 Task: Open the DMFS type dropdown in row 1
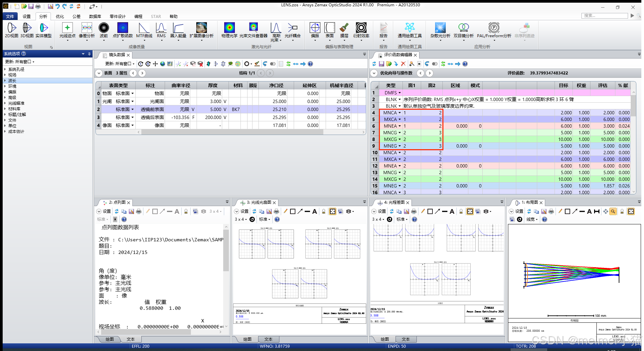coord(400,93)
